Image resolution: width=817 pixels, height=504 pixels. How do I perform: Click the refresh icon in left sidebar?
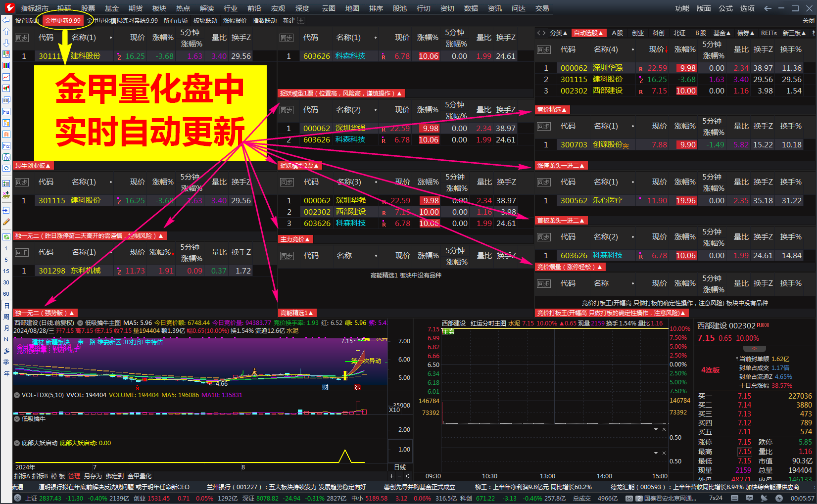click(x=5, y=237)
